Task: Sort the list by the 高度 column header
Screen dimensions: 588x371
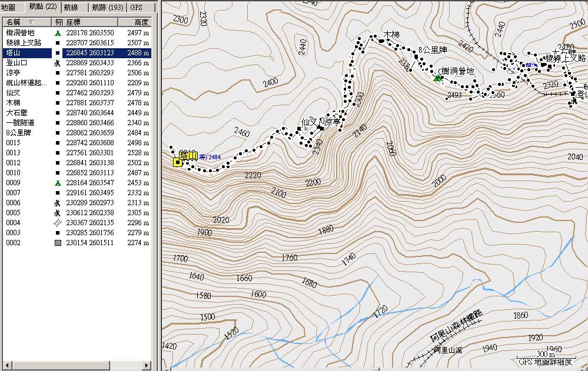Action: pyautogui.click(x=135, y=22)
